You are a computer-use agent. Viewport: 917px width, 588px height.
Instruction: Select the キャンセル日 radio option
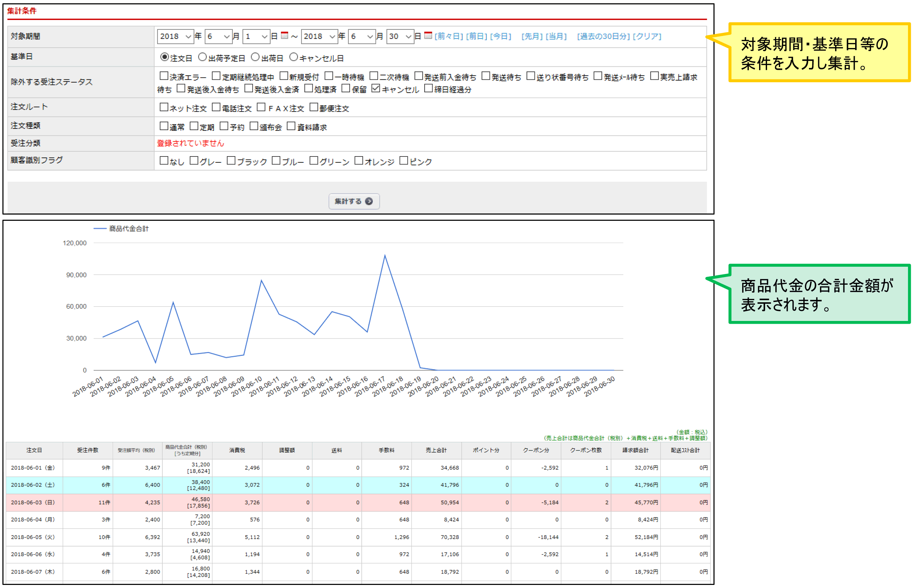(x=293, y=57)
